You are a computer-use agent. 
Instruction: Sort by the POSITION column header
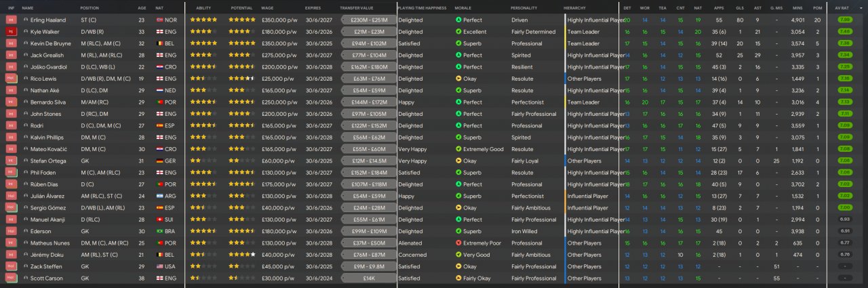point(90,7)
